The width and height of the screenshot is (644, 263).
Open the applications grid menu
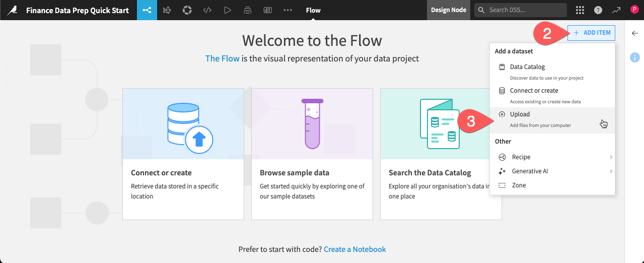(x=580, y=10)
